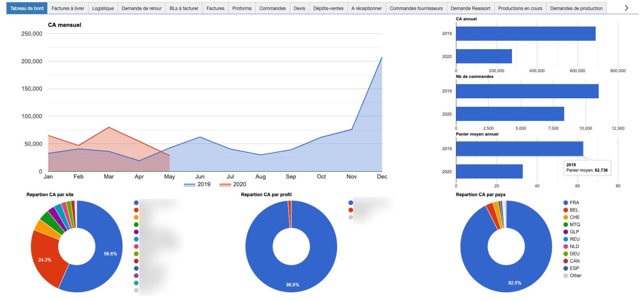Click the Repartion CA par profil title
This screenshot has height=301, width=644.
[x=266, y=195]
